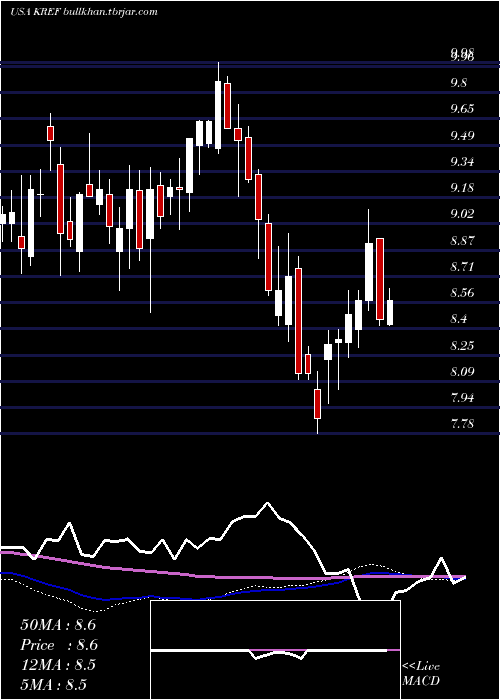Click the '<<Live MACD' label

[x=421, y=674]
